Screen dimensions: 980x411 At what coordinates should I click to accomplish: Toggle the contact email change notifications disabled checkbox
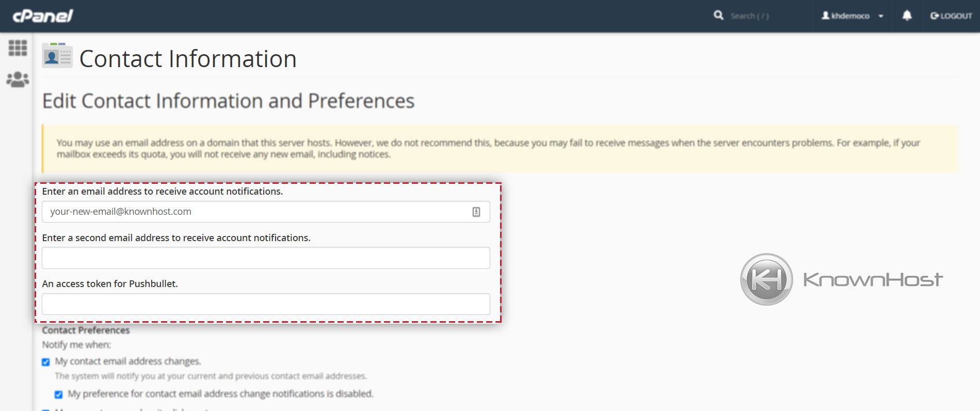(58, 393)
